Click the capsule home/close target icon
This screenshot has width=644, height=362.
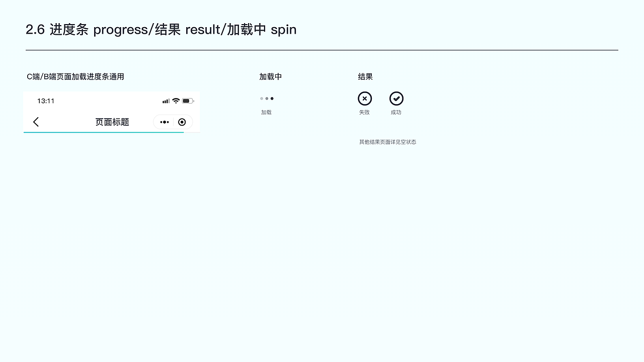182,122
